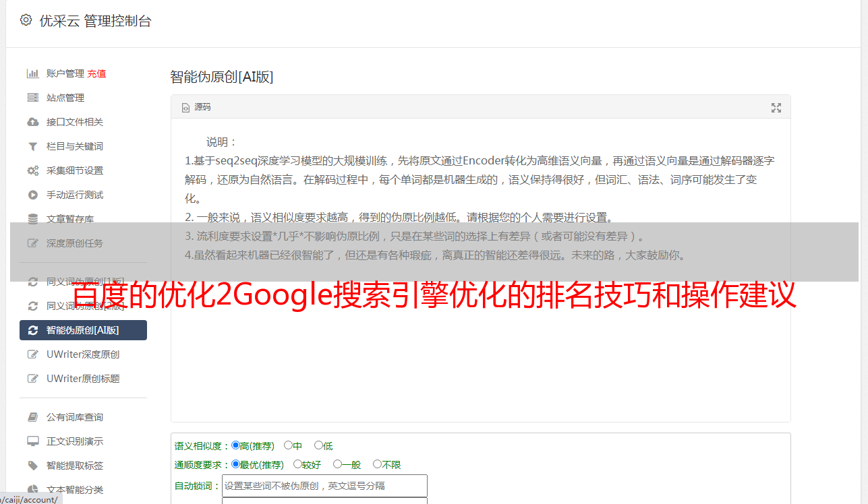Click the 语义相似度： label
Screen dimensions: 868x504
(202, 446)
